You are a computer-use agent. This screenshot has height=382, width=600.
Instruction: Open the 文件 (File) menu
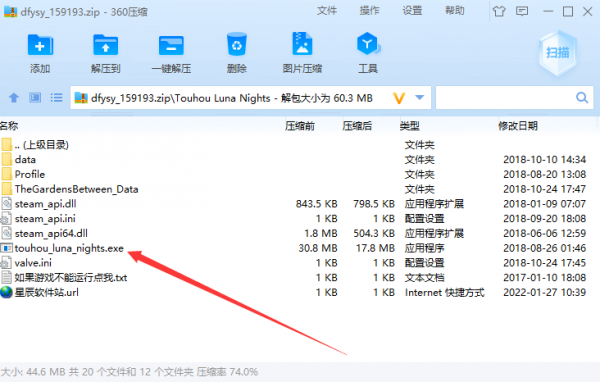(x=327, y=11)
